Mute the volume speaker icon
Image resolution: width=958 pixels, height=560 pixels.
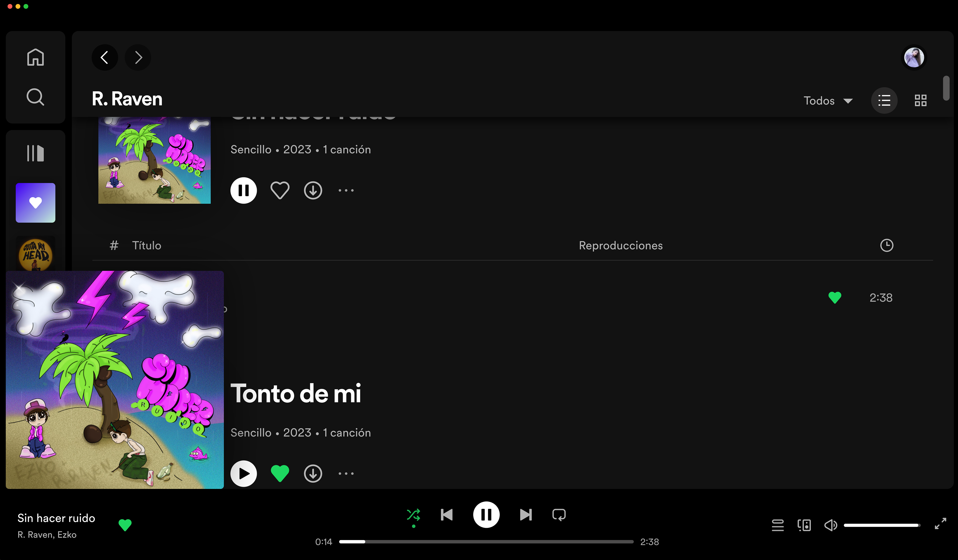tap(830, 525)
